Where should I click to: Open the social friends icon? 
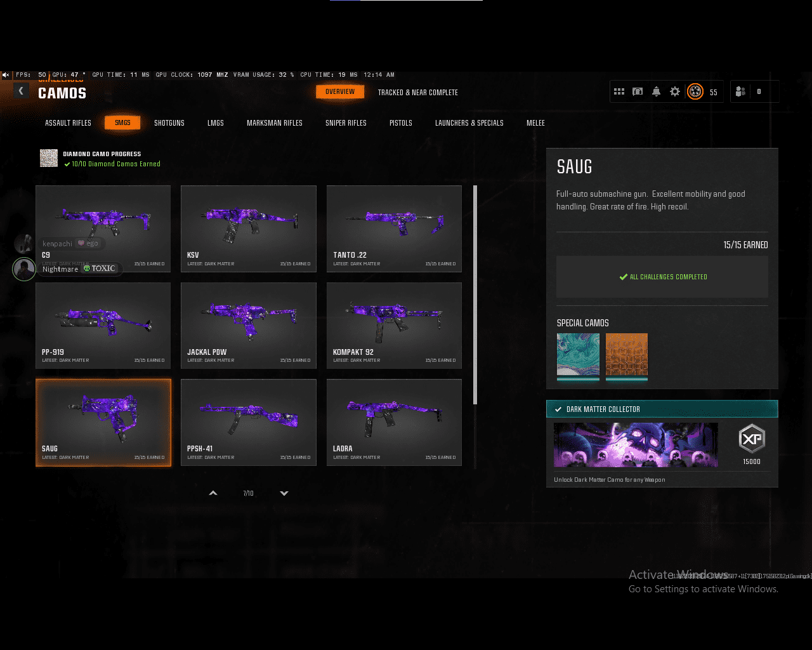click(740, 91)
